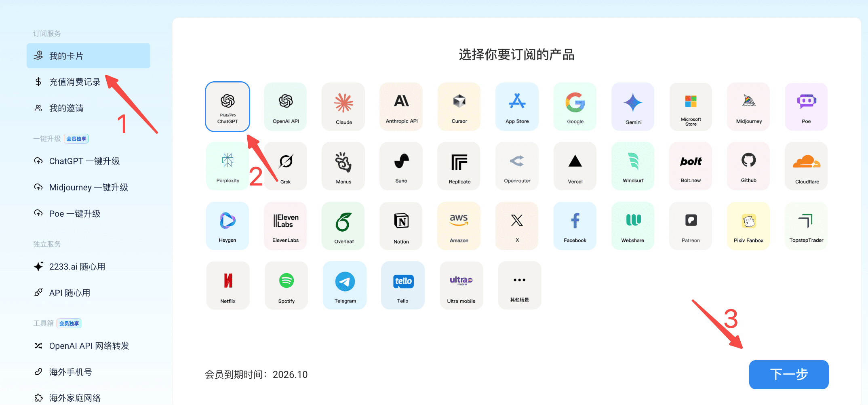This screenshot has width=868, height=405.
Task: Pick the Patreon product card
Action: coord(691,226)
